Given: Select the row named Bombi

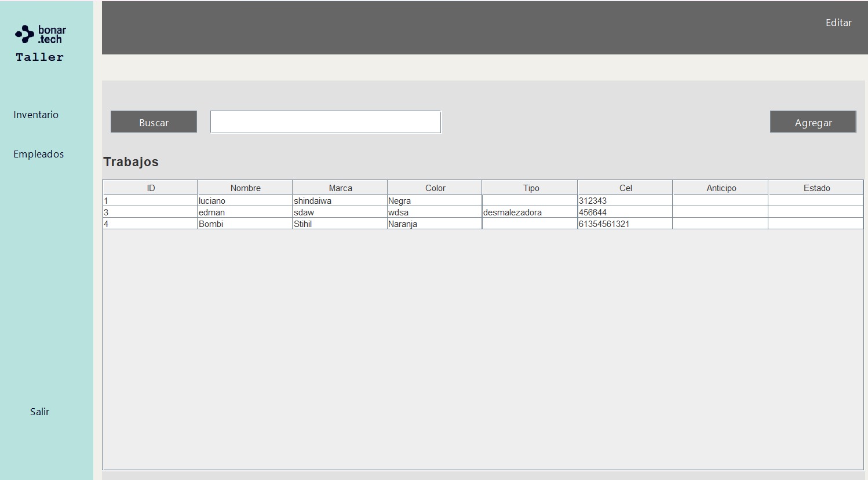Looking at the screenshot, I should click(483, 223).
